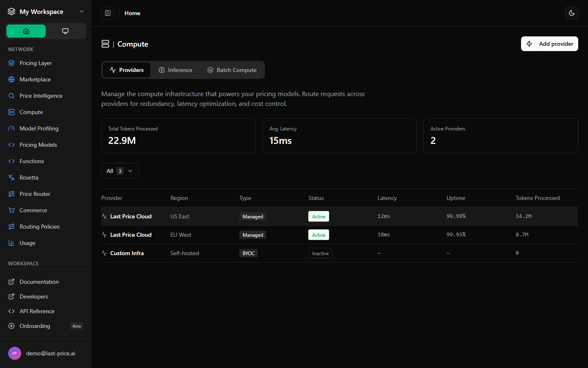Open the Documentation link
Screen dimensions: 588x368
coord(46,282)
